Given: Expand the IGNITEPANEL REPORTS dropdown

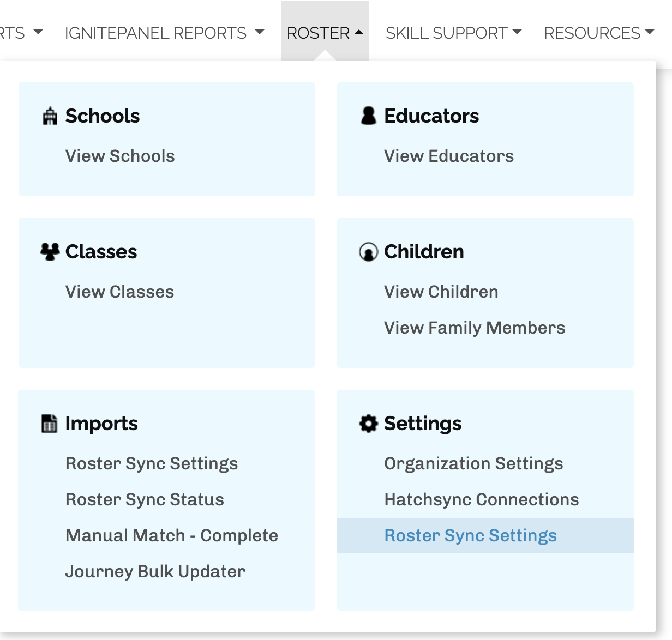Looking at the screenshot, I should [164, 33].
